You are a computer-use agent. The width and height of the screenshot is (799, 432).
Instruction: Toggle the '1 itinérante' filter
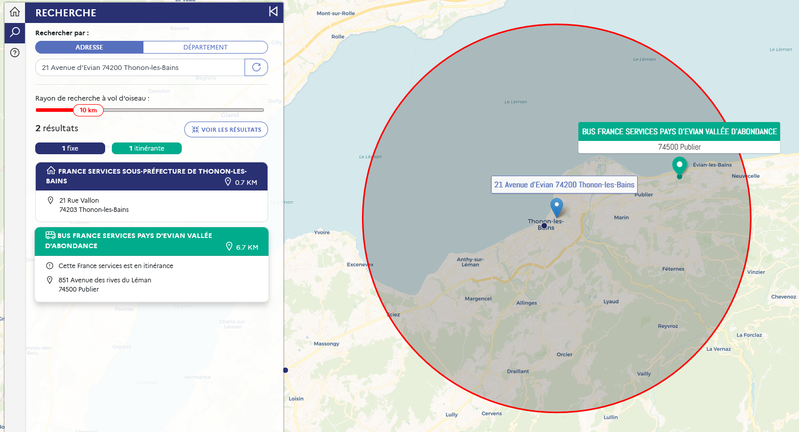[x=146, y=148]
